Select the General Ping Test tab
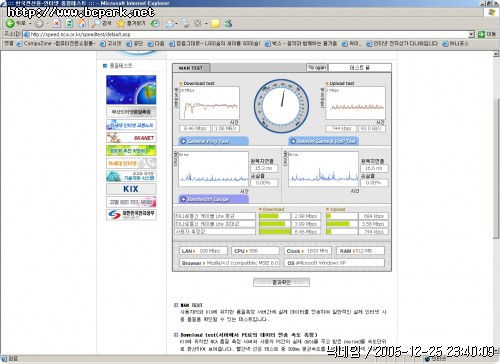500x364 pixels. pos(214,141)
